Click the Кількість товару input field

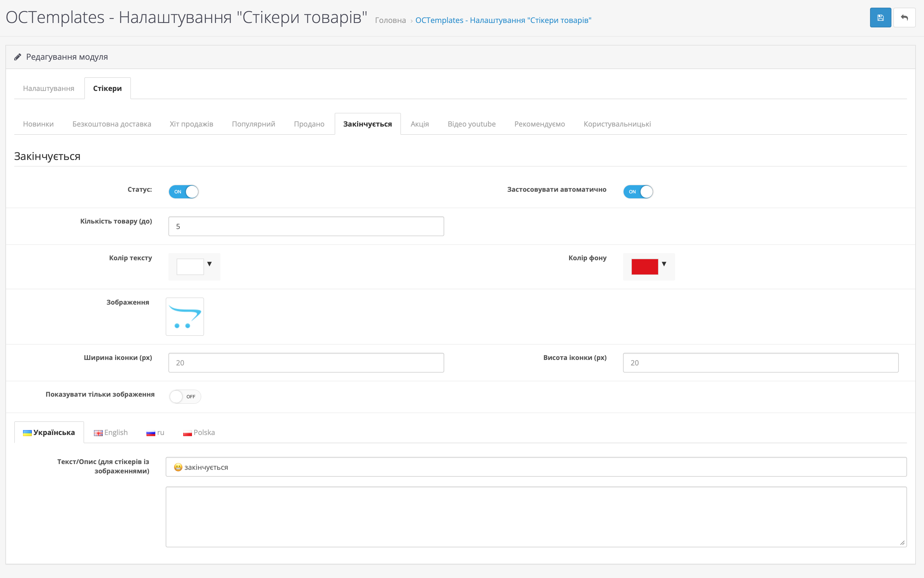(306, 226)
